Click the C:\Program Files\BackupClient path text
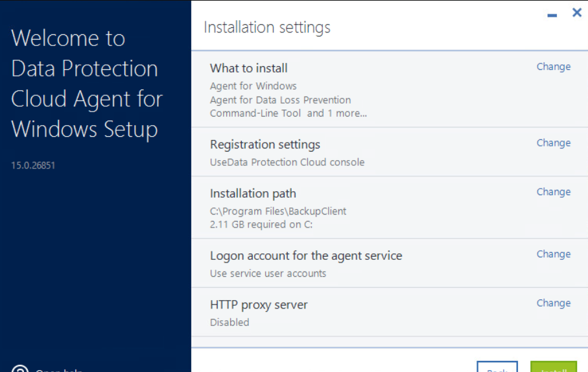 point(277,211)
